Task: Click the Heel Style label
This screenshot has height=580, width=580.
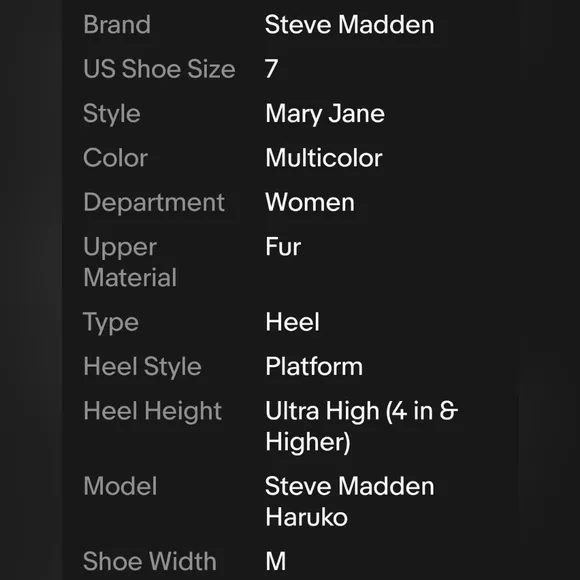Action: pyautogui.click(x=142, y=367)
